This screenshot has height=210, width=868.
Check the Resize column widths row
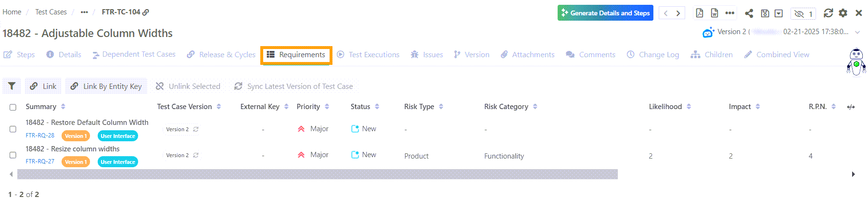point(13,155)
